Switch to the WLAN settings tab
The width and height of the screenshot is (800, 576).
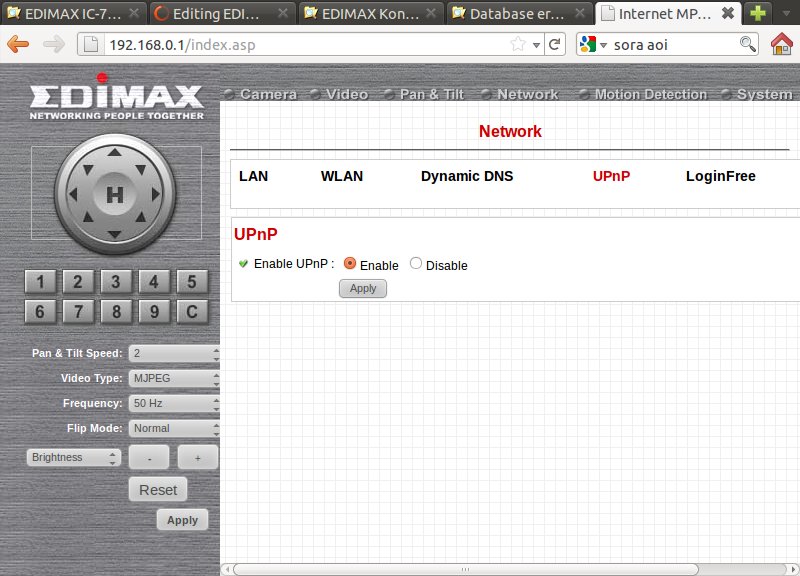pos(342,176)
